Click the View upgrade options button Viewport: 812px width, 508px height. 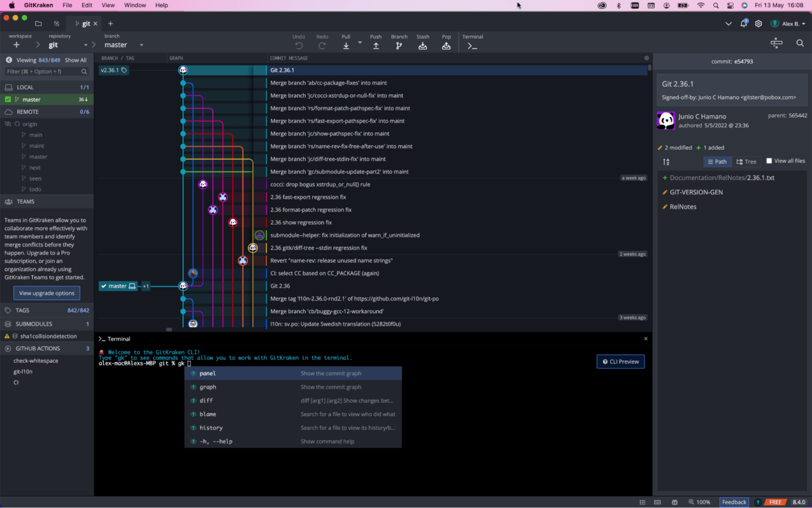(x=47, y=293)
